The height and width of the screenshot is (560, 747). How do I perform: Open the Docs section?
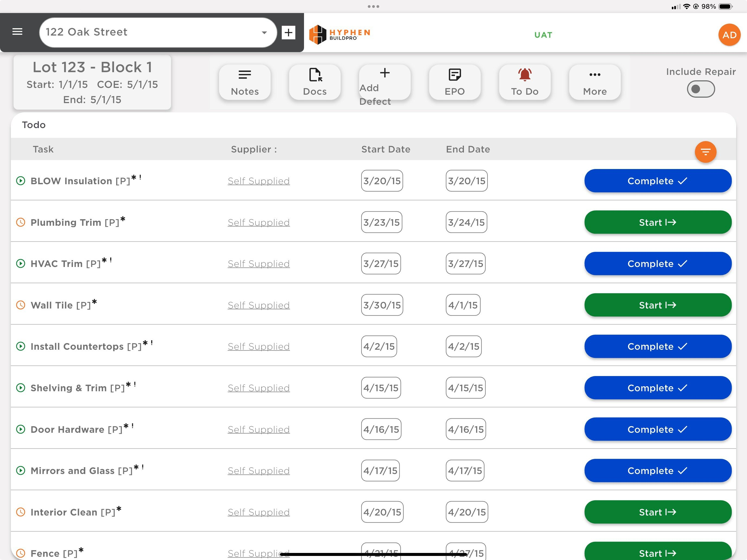[315, 82]
